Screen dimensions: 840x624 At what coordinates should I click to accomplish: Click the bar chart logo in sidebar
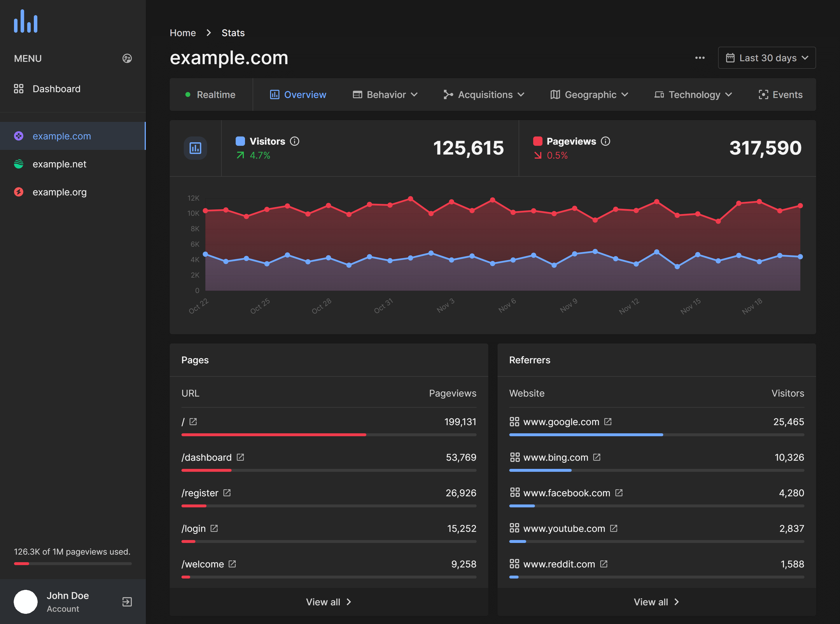click(x=26, y=21)
